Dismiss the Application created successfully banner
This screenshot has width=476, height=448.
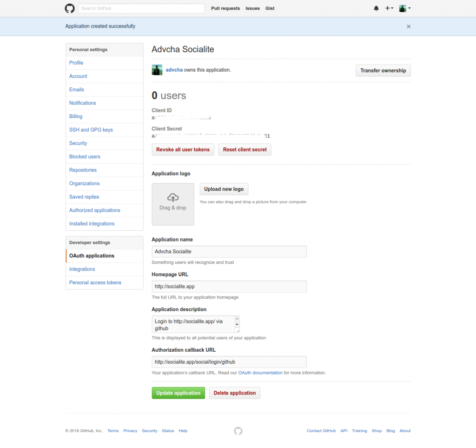[408, 26]
